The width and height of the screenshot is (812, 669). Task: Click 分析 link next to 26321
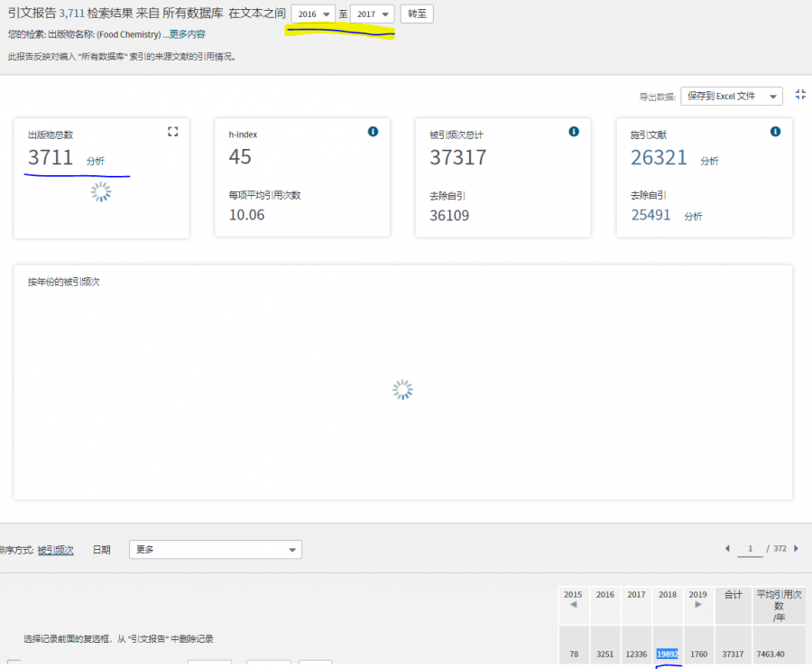pyautogui.click(x=709, y=161)
